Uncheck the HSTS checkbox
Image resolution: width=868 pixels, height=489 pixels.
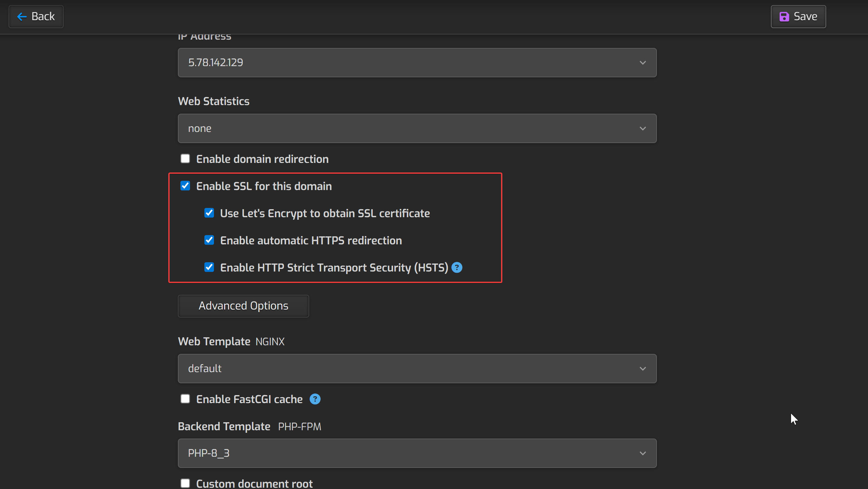[x=209, y=268]
